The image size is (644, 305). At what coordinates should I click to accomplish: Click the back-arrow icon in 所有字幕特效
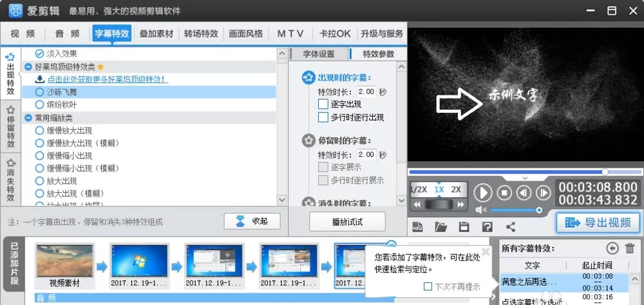coord(612,248)
